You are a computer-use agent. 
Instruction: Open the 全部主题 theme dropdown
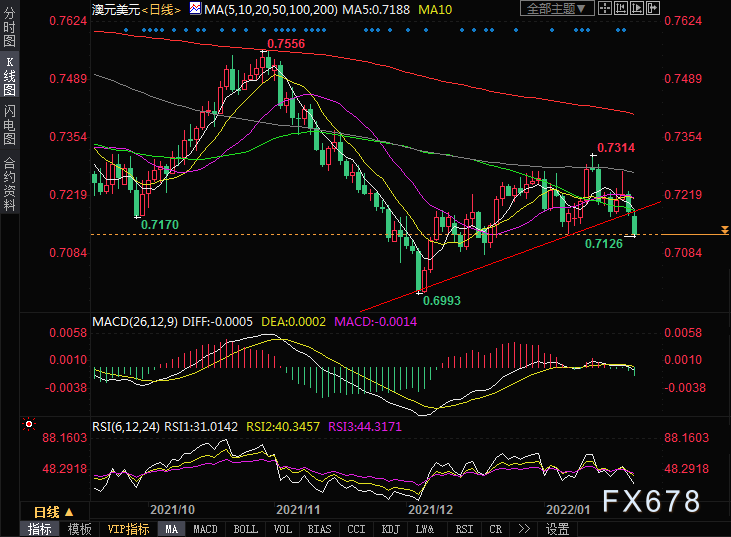click(557, 8)
